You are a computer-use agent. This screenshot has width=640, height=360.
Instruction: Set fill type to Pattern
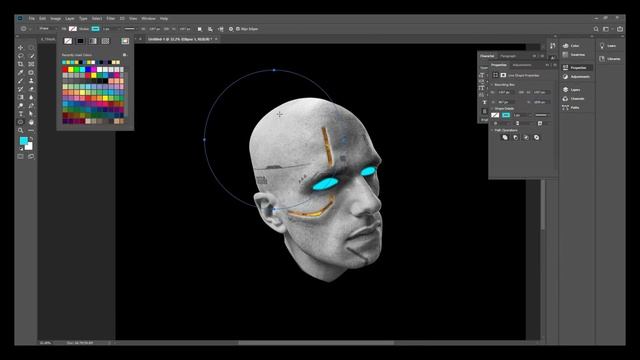click(x=105, y=41)
